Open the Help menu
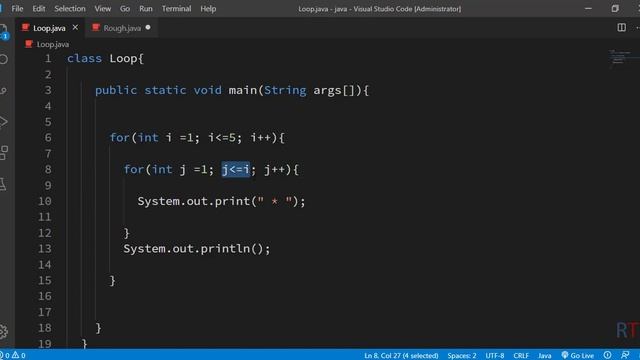The image size is (640, 360). pyautogui.click(x=208, y=9)
